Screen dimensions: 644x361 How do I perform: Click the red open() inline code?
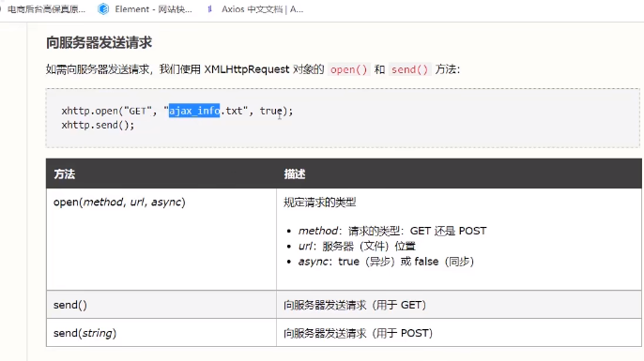tap(348, 69)
